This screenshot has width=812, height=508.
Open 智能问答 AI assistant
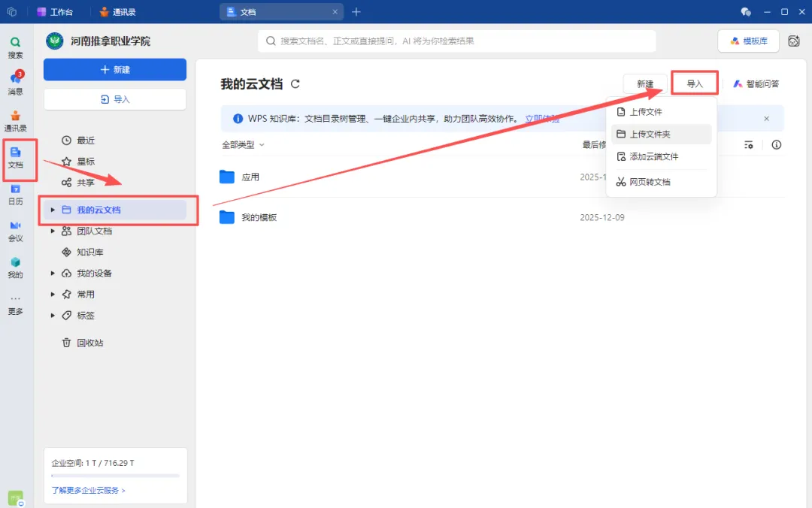pyautogui.click(x=756, y=84)
